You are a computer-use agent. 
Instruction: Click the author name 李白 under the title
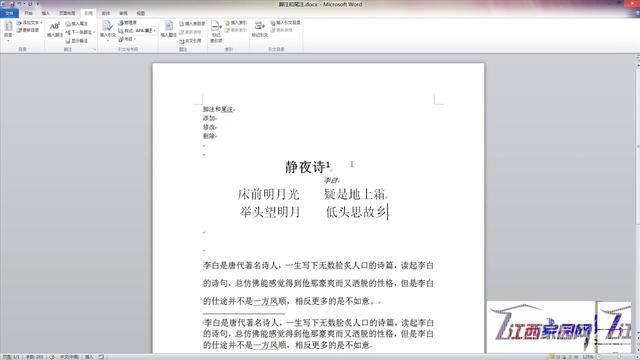coord(331,180)
